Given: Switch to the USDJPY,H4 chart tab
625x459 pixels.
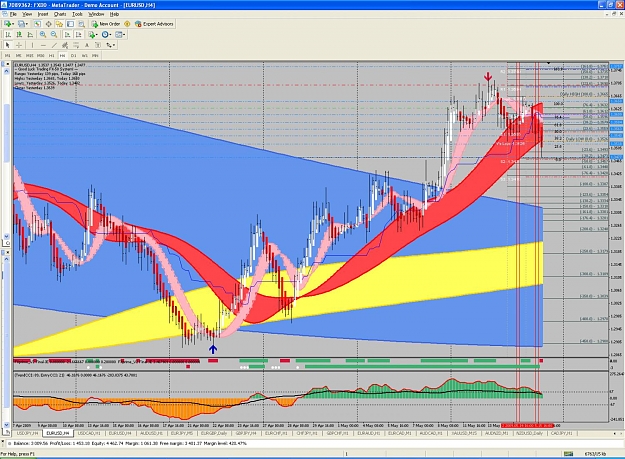Looking at the screenshot, I should tap(27, 433).
